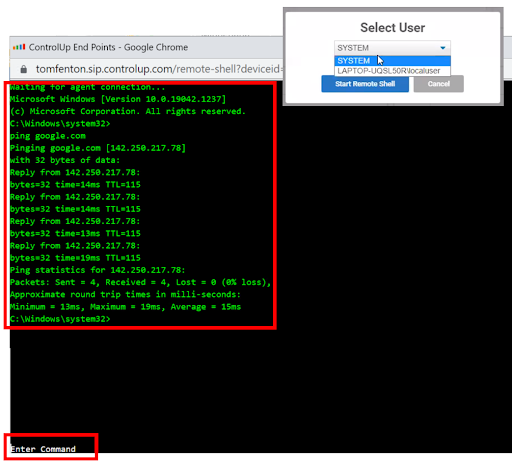Click the "Pinging google.com [142.250.217.78]" line
Viewport: 512px width, 466px height.
click(x=98, y=148)
